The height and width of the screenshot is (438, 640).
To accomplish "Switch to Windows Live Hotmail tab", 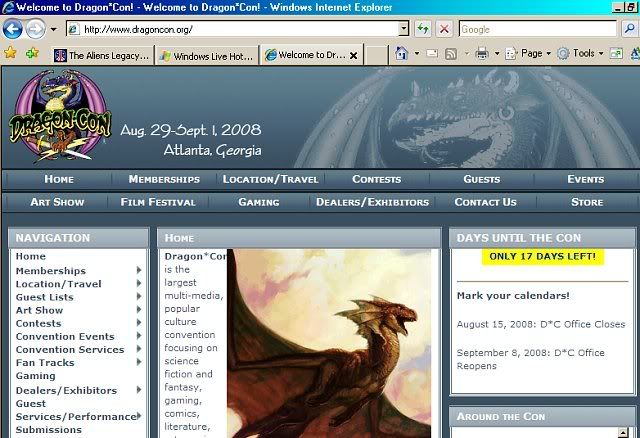I will pos(207,55).
